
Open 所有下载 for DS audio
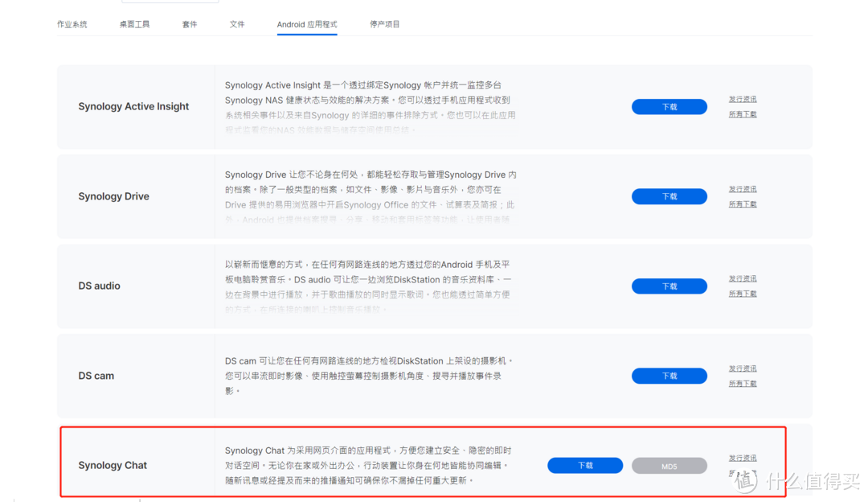pyautogui.click(x=742, y=293)
